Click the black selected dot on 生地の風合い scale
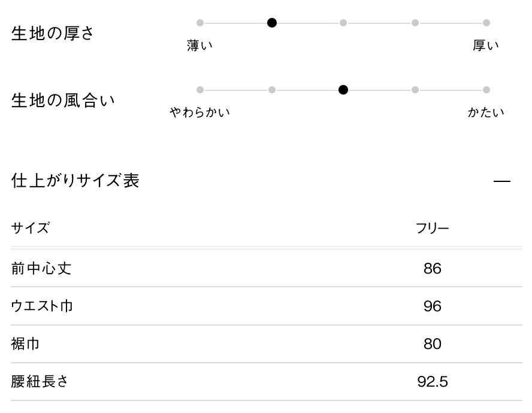 [x=343, y=90]
